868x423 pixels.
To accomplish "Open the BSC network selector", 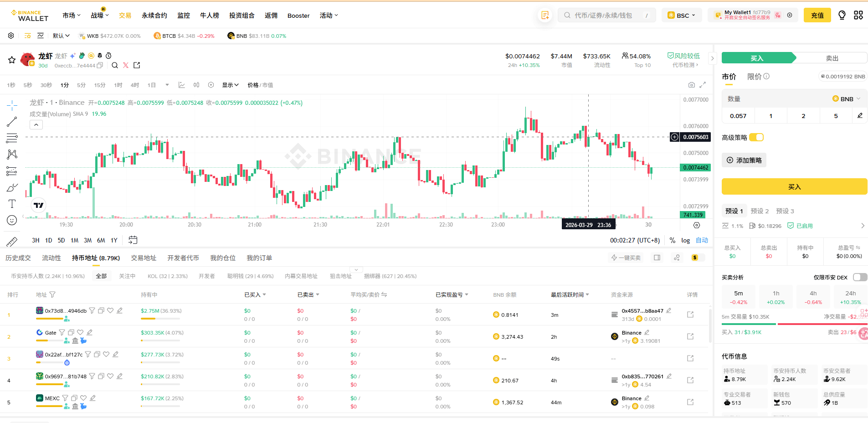I will (x=682, y=15).
